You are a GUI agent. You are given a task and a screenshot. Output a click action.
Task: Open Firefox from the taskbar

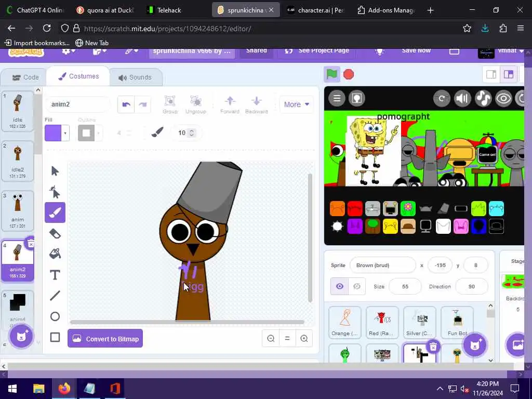point(64,389)
